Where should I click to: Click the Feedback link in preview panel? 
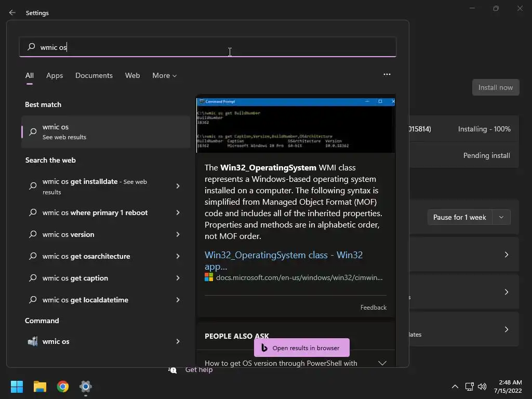[373, 308]
